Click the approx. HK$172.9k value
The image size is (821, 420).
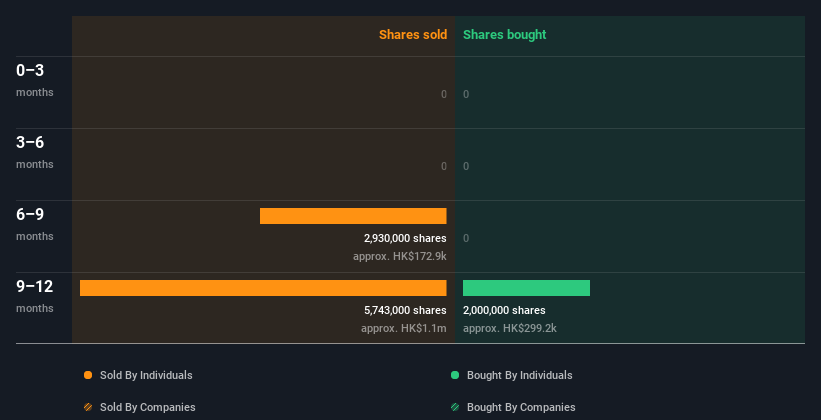coord(400,257)
